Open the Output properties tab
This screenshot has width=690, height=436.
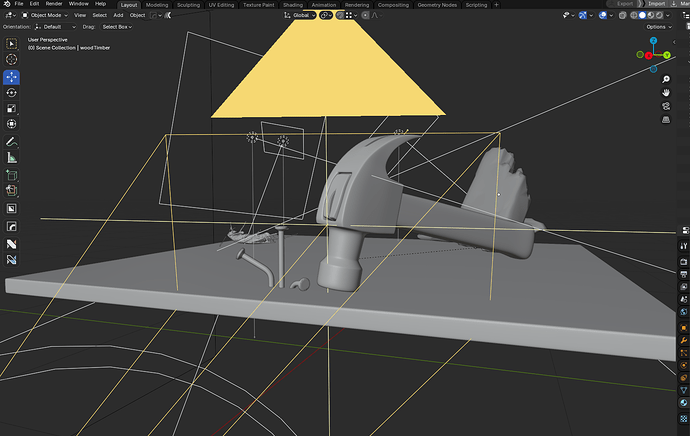coord(683,275)
